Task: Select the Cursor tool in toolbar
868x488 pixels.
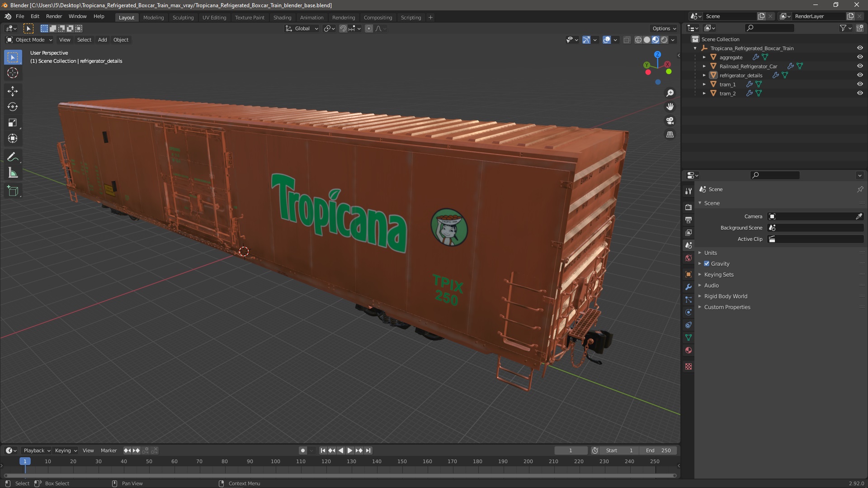Action: (13, 73)
